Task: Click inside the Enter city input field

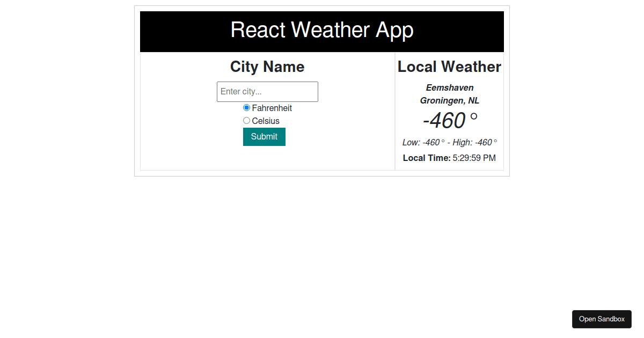Action: [x=267, y=91]
